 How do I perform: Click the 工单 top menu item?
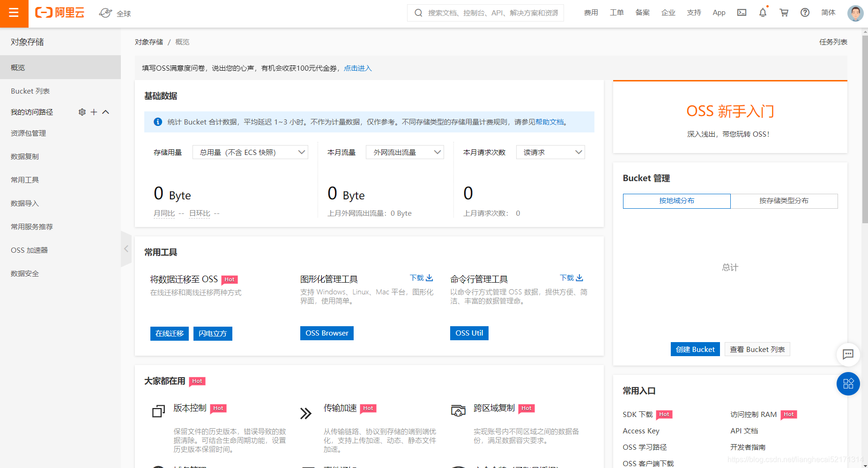(x=617, y=13)
